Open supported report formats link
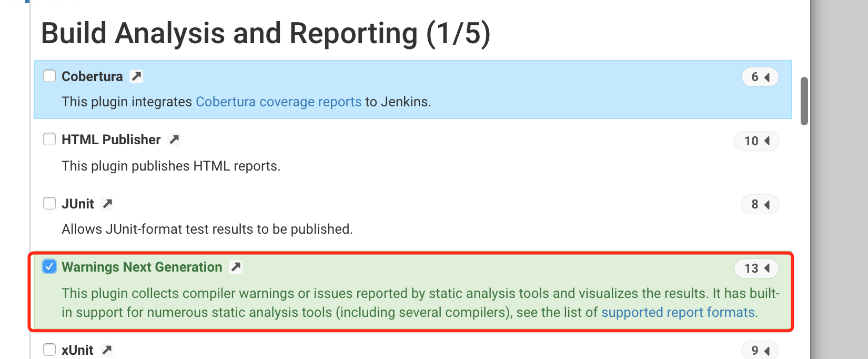 [x=678, y=312]
